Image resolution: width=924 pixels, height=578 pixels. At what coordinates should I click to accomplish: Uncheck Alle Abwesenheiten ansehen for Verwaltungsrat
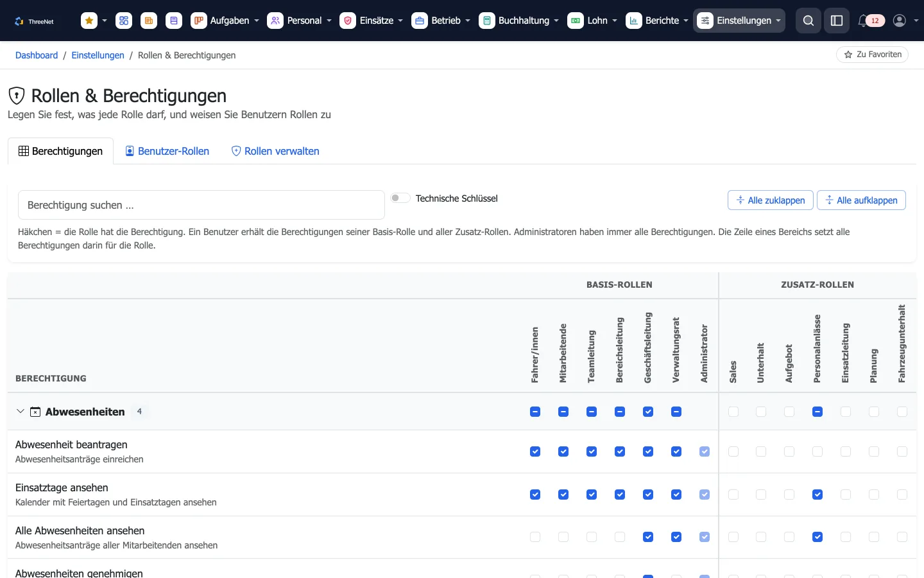tap(676, 537)
